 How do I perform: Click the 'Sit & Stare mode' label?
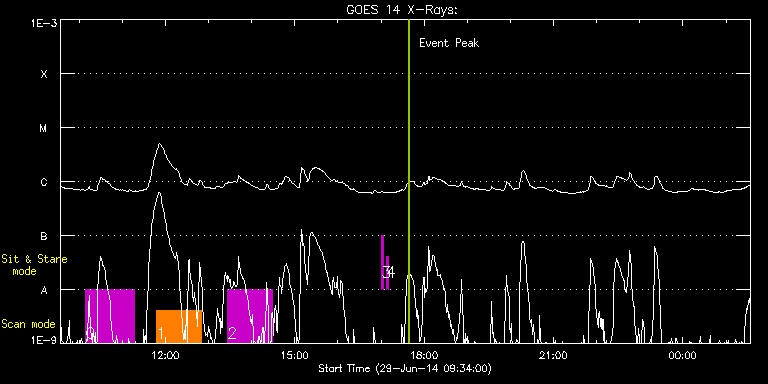34,264
